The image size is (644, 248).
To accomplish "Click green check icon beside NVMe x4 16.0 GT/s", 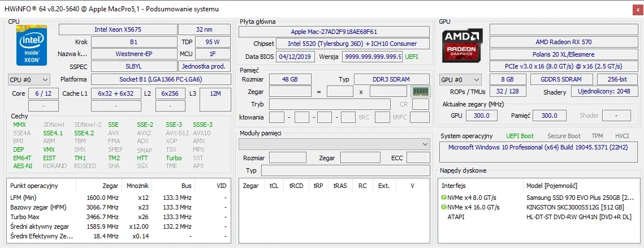I will tap(444, 207).
